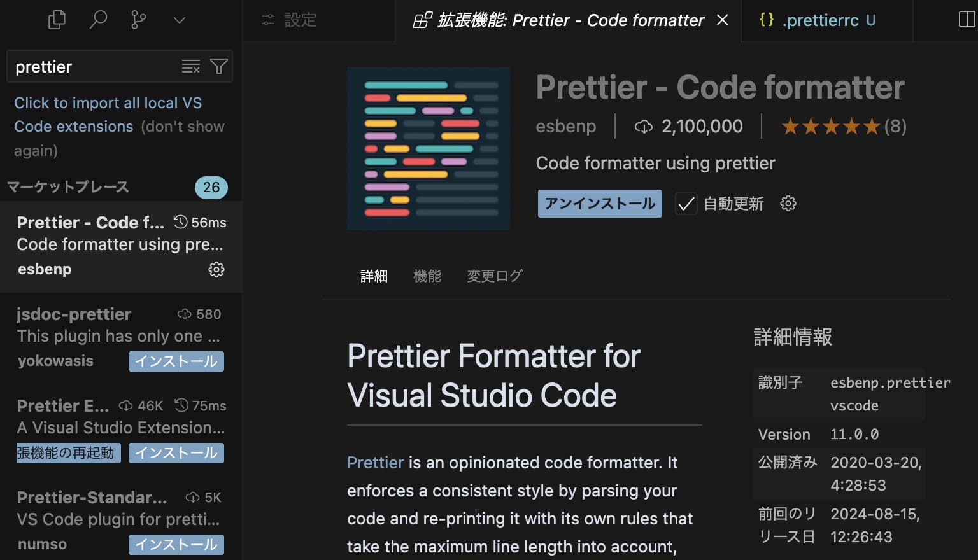
Task: Open the extensions filter funnel icon
Action: (x=219, y=66)
